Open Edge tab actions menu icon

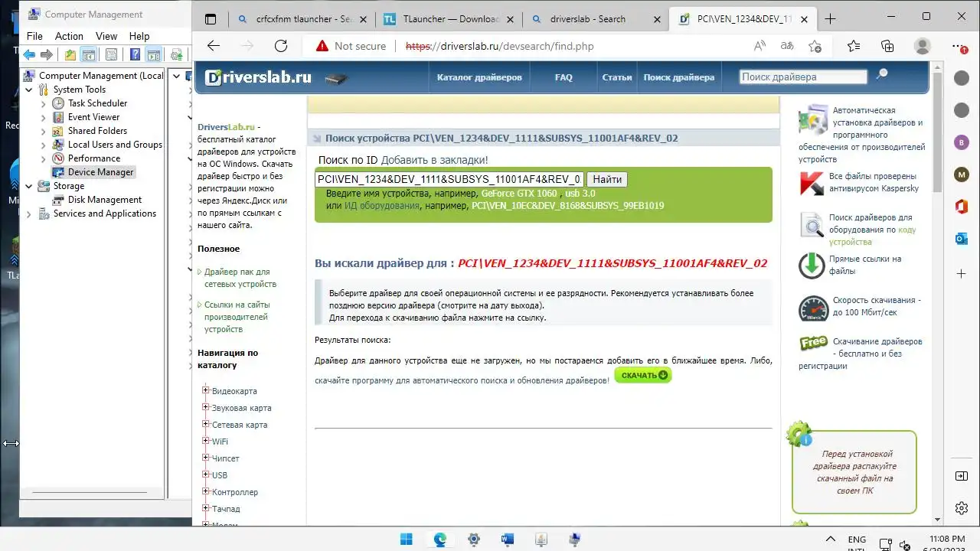211,19
